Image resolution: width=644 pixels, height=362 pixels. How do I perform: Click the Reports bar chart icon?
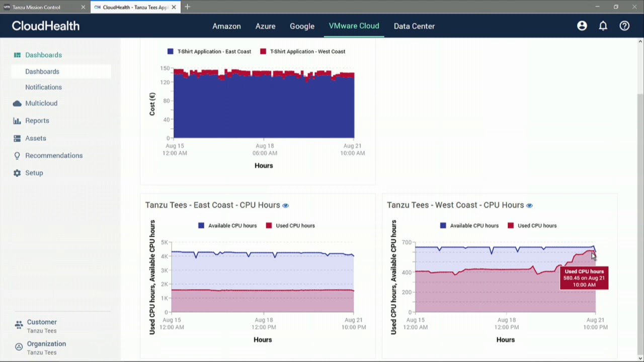(x=17, y=121)
